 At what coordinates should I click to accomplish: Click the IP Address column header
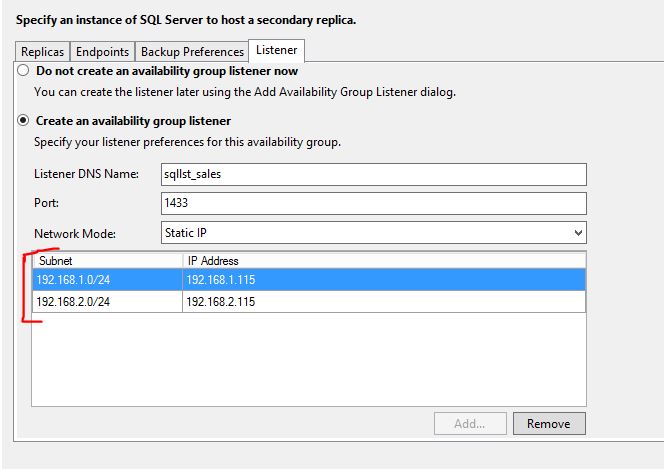tap(384, 261)
